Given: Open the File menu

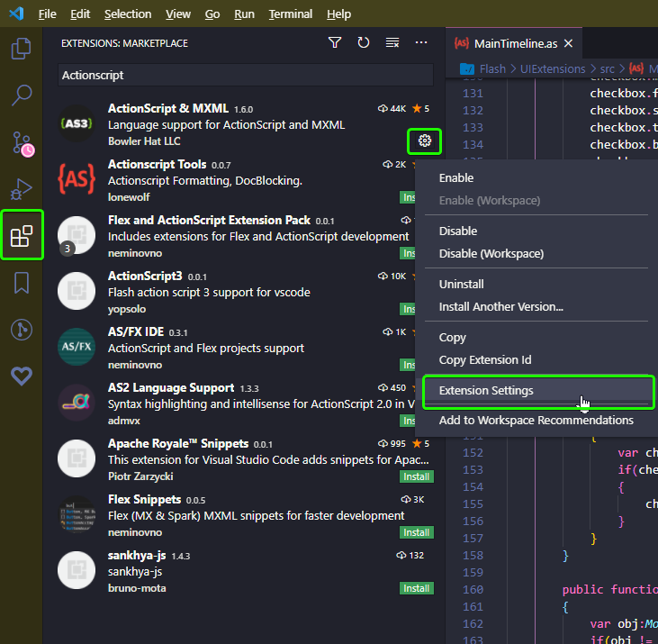Looking at the screenshot, I should click(48, 14).
